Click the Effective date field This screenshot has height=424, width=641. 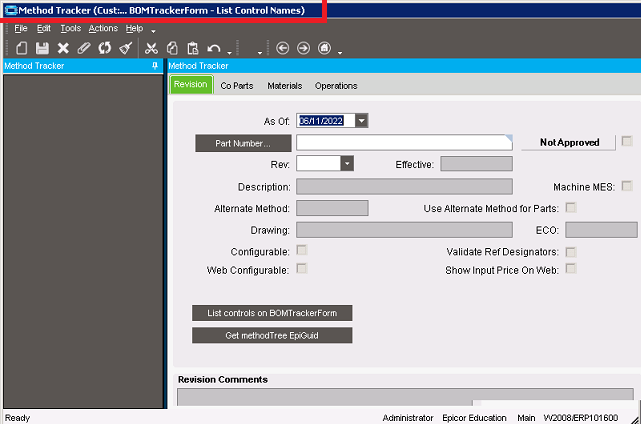point(476,164)
